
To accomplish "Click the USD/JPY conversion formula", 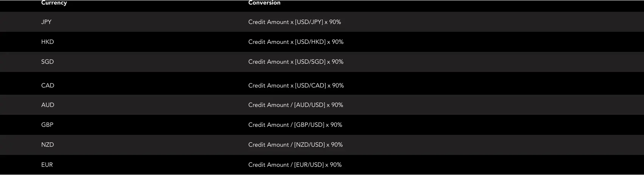I will click(295, 22).
